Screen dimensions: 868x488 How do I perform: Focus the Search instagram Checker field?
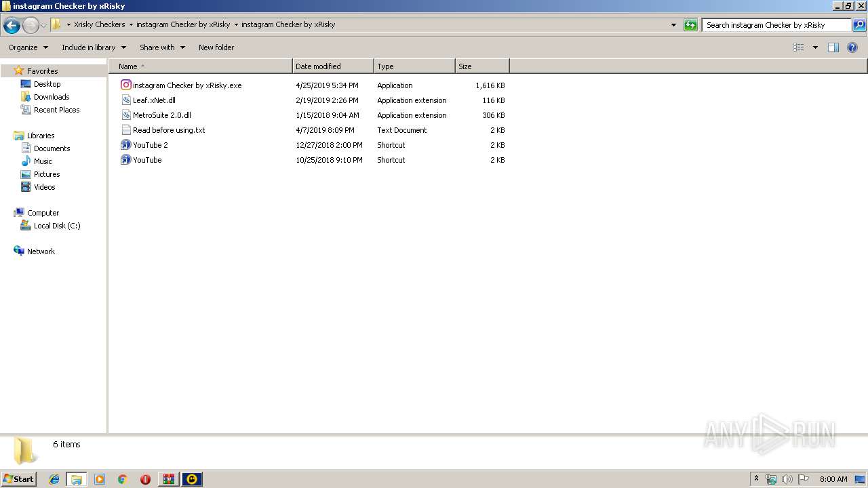(x=776, y=25)
